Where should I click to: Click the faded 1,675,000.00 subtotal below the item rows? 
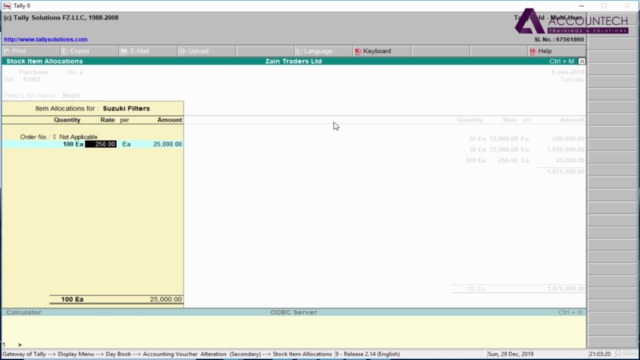click(565, 171)
